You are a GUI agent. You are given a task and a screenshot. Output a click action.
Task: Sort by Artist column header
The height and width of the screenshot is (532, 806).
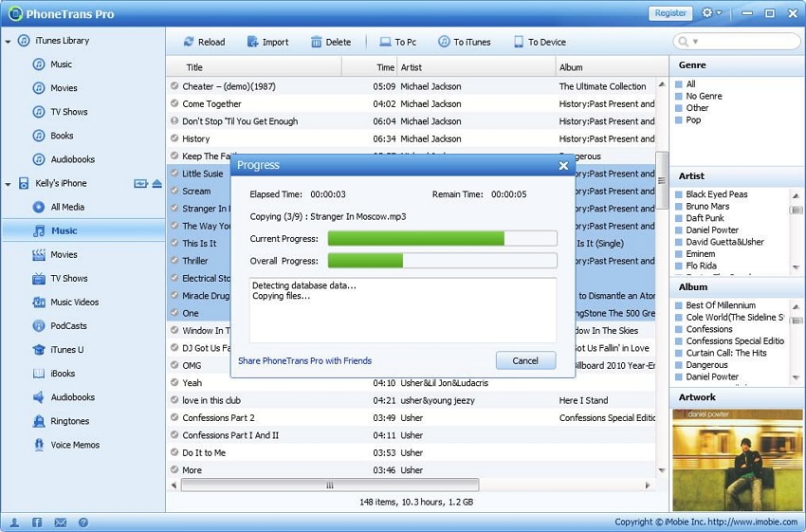[476, 67]
